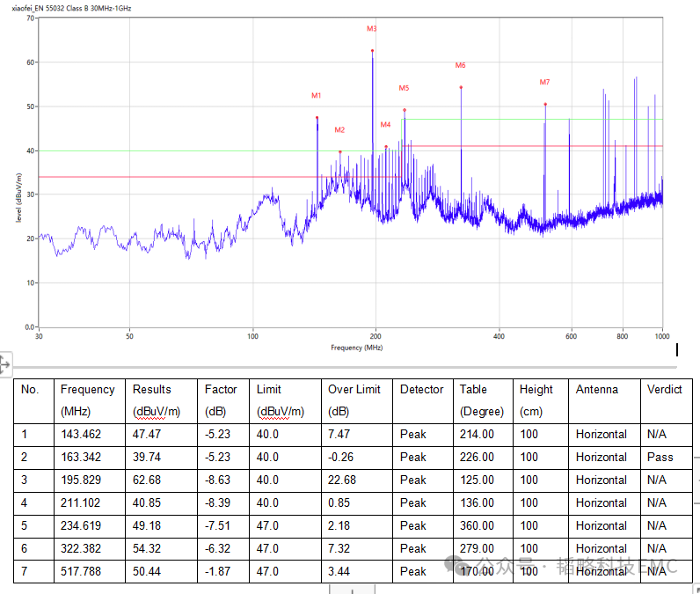Select the M1 marker on the spectrum
700x594 pixels.
[317, 117]
